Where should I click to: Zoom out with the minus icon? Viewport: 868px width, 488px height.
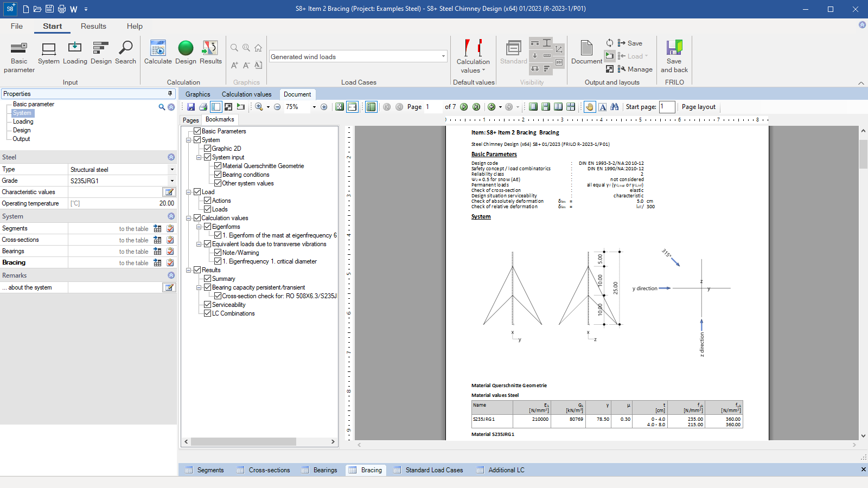pyautogui.click(x=277, y=107)
